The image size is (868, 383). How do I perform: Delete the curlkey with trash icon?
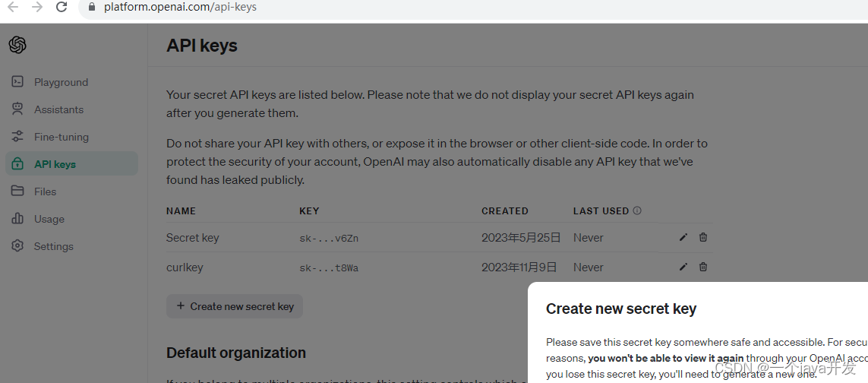[703, 267]
